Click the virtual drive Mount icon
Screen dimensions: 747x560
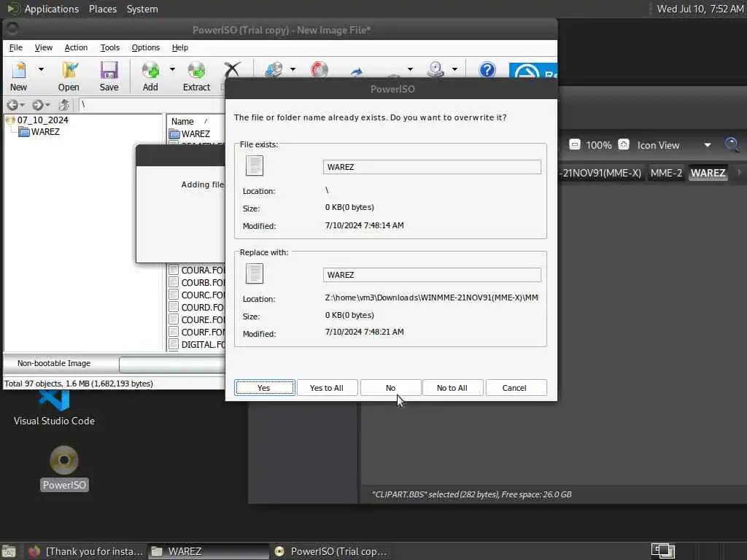tap(436, 69)
